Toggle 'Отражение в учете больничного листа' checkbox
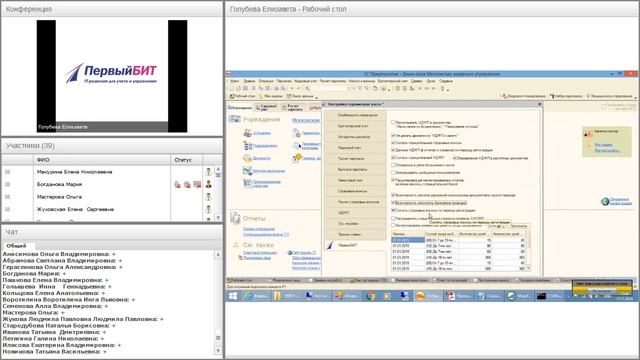Viewport: 640px width, 360px height. tap(393, 165)
